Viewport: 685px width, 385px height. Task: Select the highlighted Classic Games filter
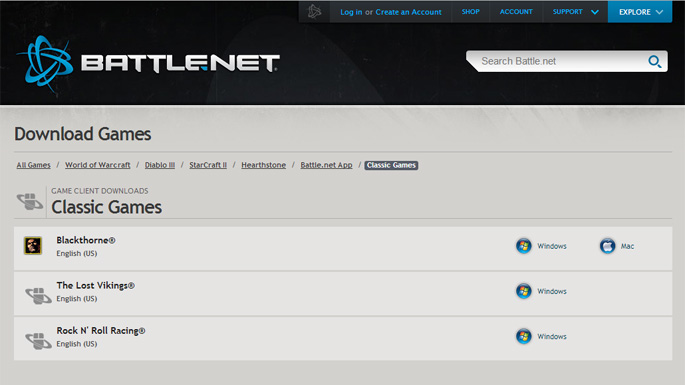tap(391, 165)
